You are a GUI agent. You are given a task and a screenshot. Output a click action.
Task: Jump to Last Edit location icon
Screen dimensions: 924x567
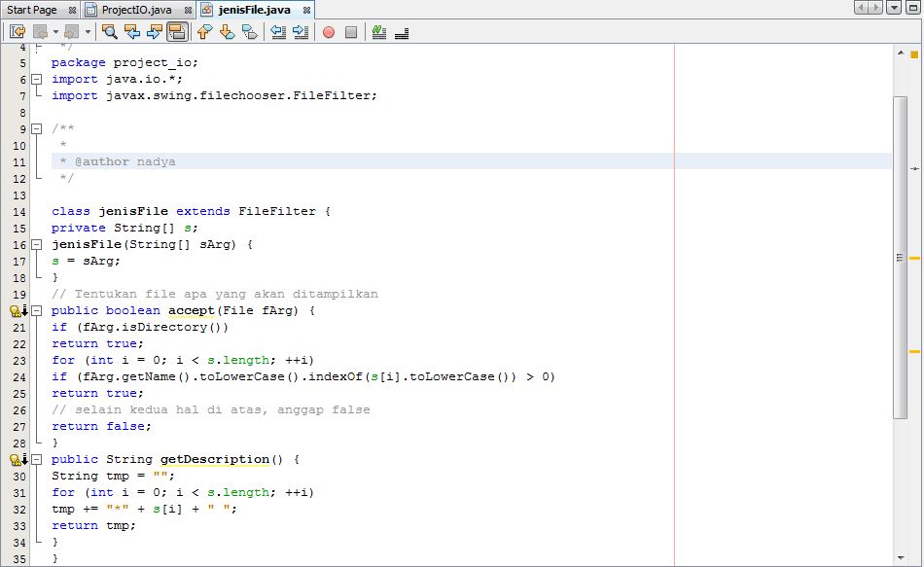18,32
